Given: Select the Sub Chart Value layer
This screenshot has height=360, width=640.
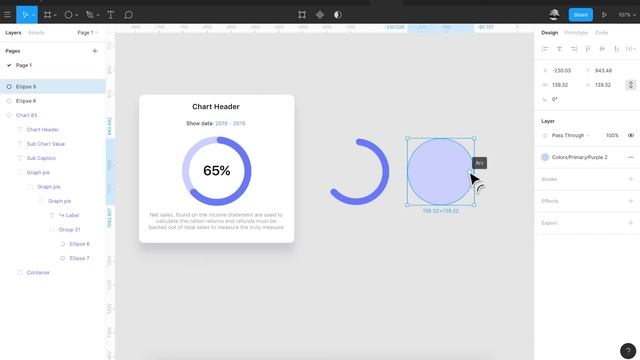Looking at the screenshot, I should click(53, 144).
